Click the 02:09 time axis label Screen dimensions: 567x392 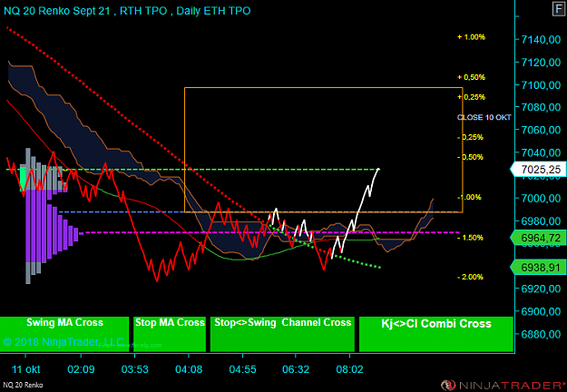pos(81,369)
